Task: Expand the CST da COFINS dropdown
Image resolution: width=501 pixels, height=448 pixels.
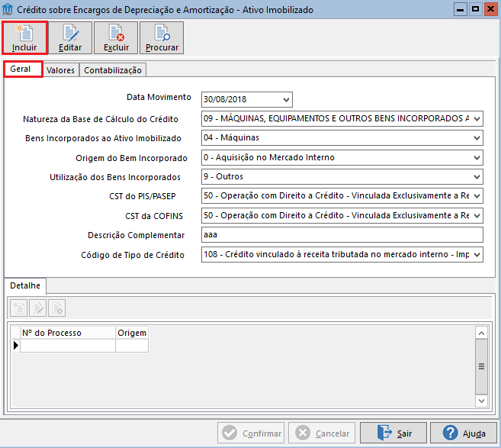Action: tap(477, 216)
